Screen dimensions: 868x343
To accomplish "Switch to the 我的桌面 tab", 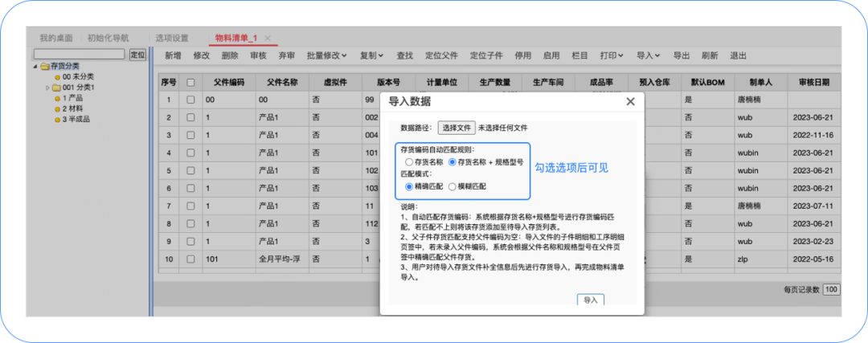I will coord(56,38).
